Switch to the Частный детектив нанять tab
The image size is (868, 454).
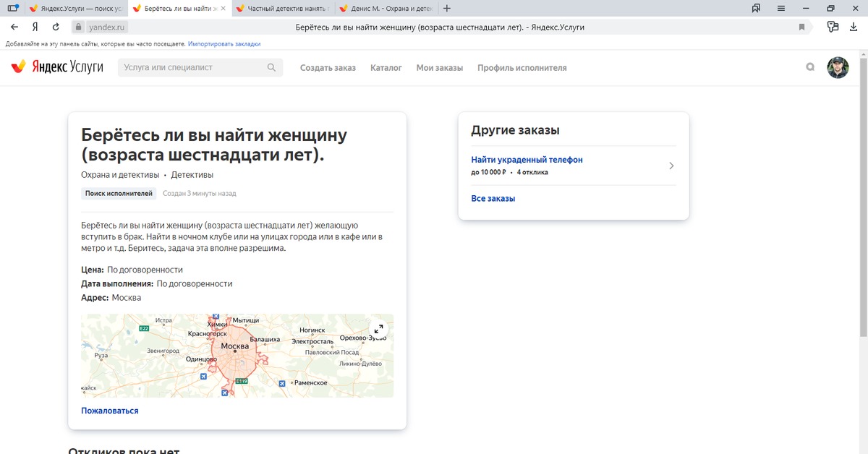[282, 8]
